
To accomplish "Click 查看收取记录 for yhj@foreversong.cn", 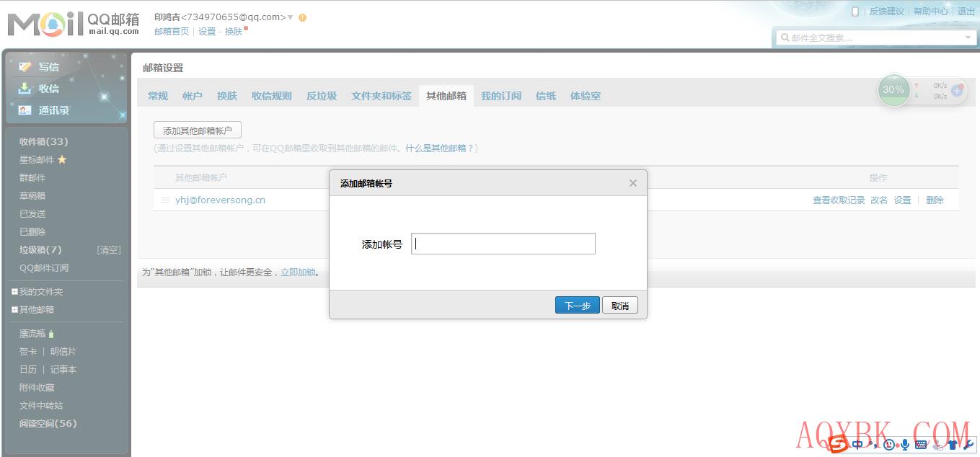I will point(839,200).
